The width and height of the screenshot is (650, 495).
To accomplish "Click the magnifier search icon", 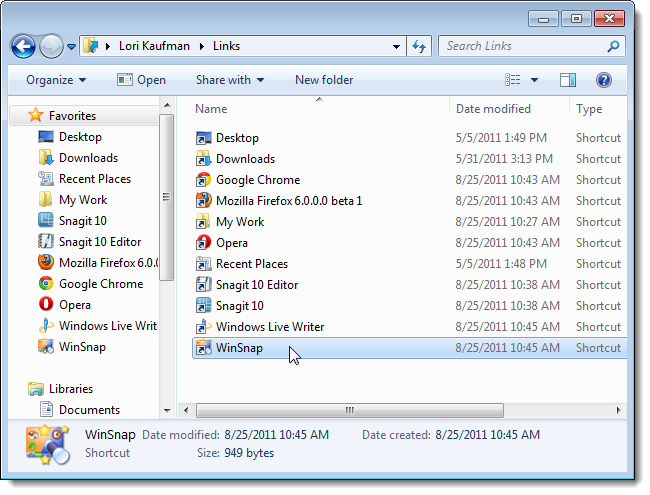I will [x=613, y=46].
